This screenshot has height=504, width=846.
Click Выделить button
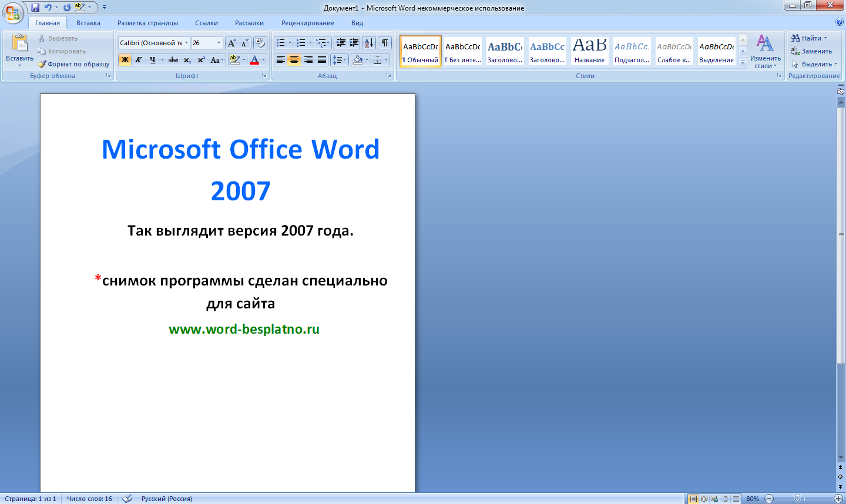tap(814, 64)
